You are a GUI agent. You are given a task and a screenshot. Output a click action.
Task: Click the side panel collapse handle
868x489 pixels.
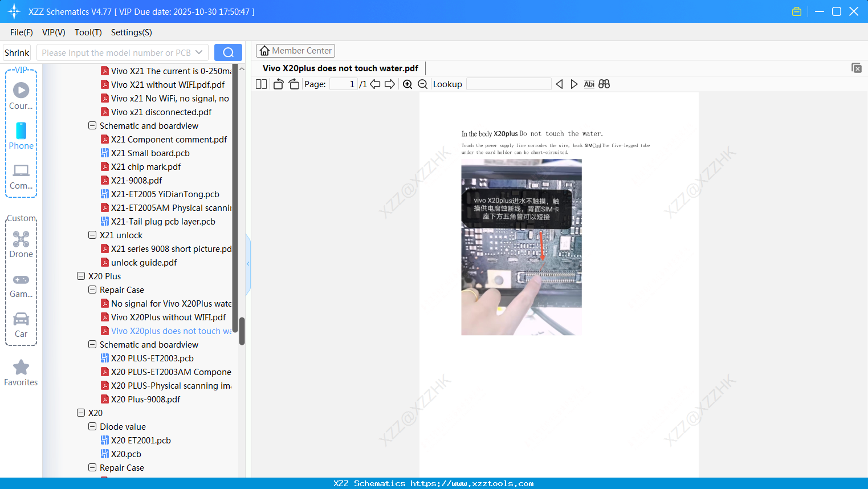pos(248,263)
